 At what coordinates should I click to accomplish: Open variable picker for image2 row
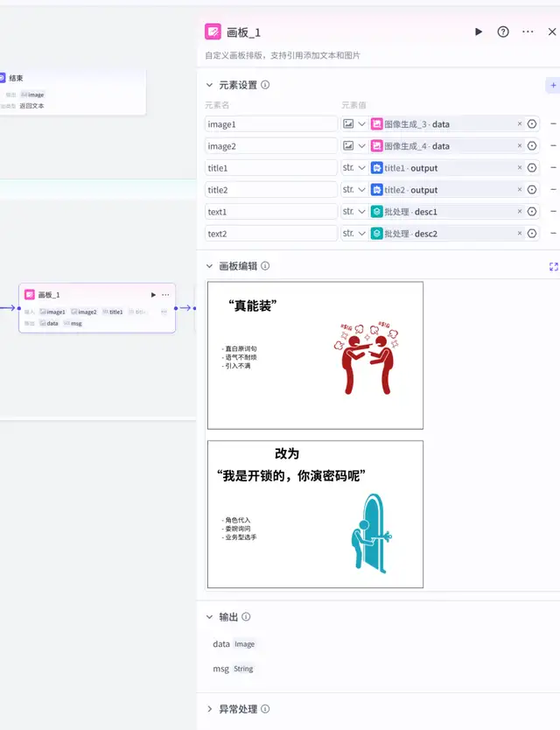point(532,145)
